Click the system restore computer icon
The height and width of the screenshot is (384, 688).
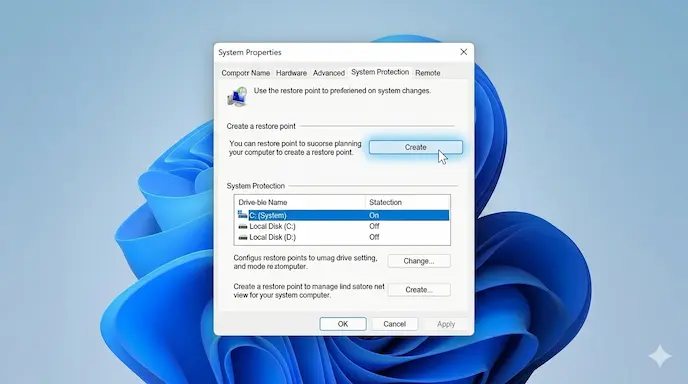237,96
